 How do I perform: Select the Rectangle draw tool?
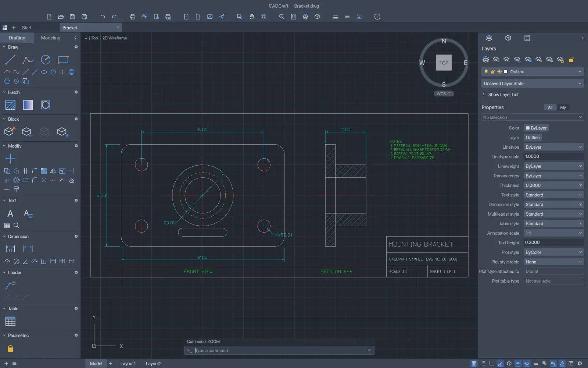click(x=63, y=60)
